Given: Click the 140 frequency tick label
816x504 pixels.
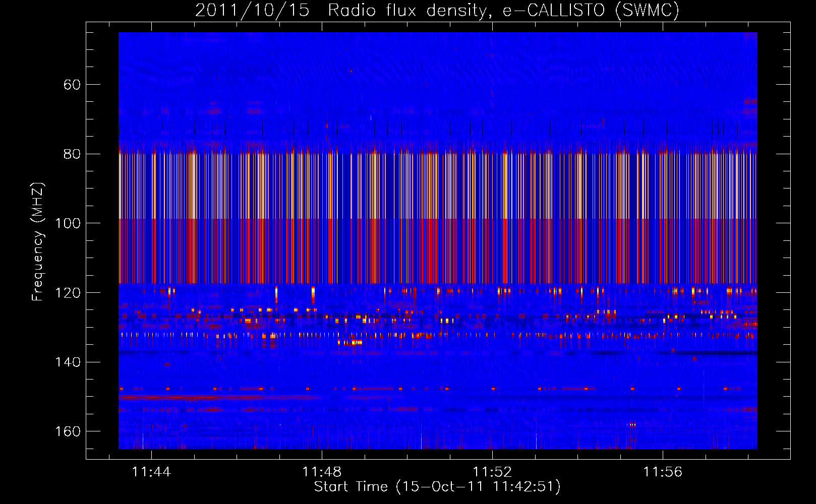Looking at the screenshot, I should point(68,362).
